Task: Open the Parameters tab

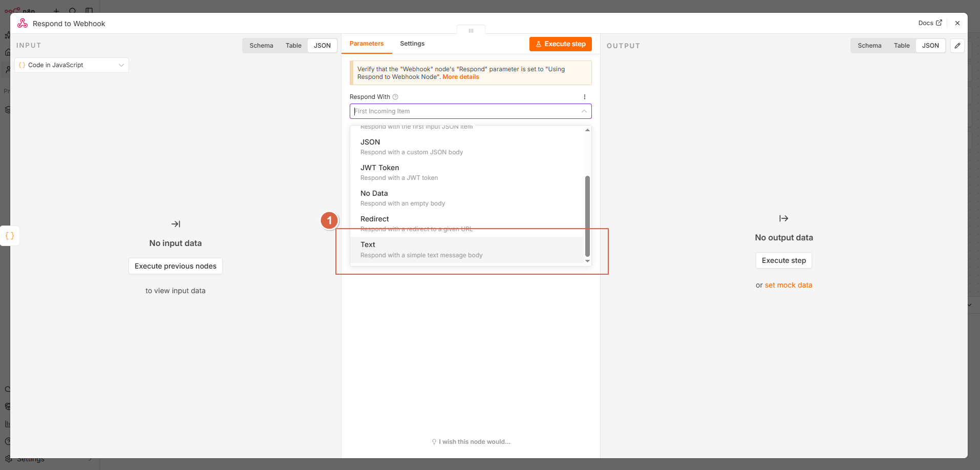Action: click(367, 44)
